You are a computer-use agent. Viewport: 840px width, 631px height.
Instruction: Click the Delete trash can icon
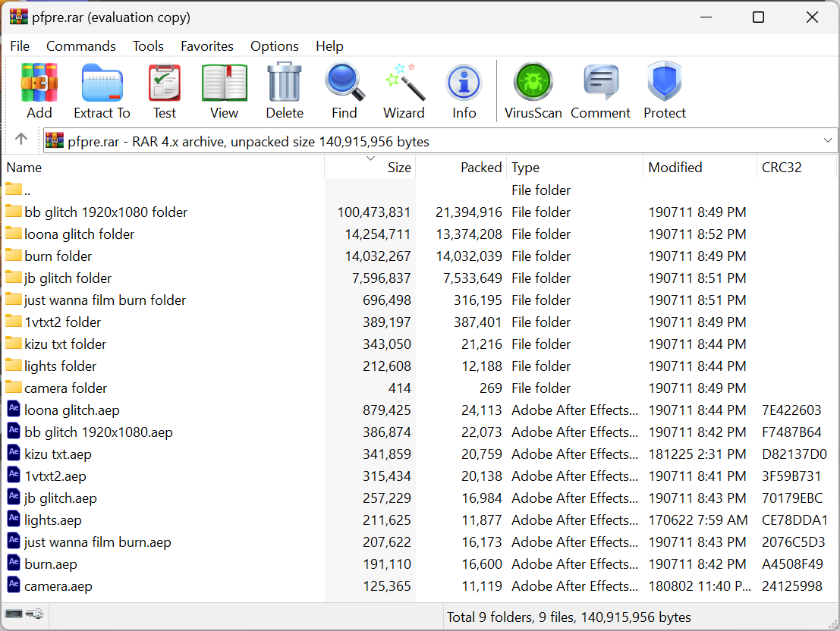coord(285,83)
